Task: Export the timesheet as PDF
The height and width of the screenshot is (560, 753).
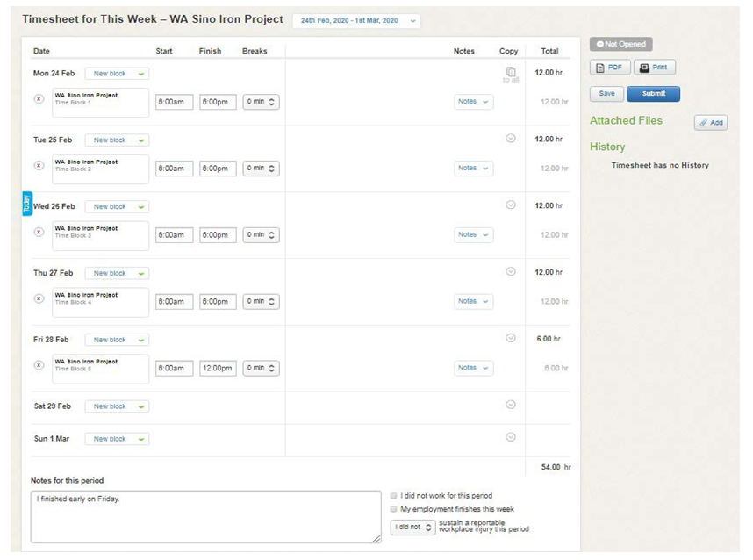Action: click(x=610, y=68)
